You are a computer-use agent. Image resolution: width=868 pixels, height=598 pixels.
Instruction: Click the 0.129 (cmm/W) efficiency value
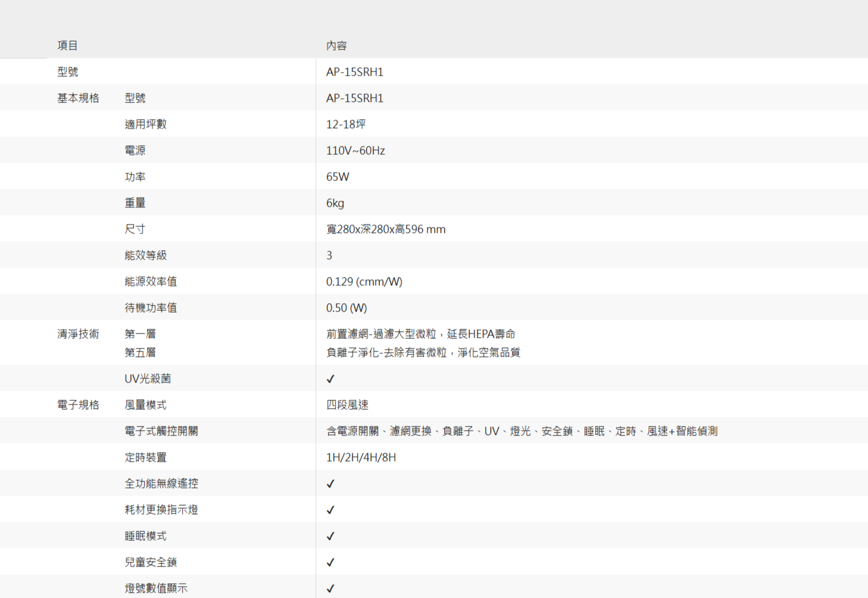click(364, 282)
